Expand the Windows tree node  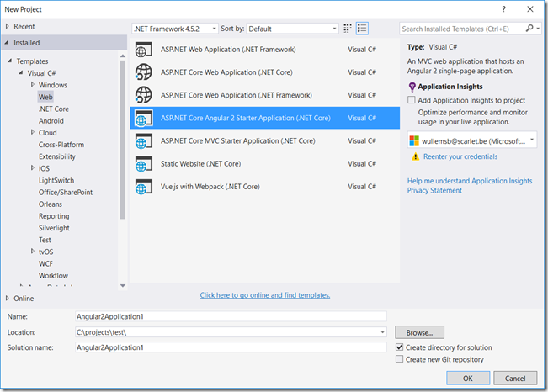pyautogui.click(x=33, y=85)
